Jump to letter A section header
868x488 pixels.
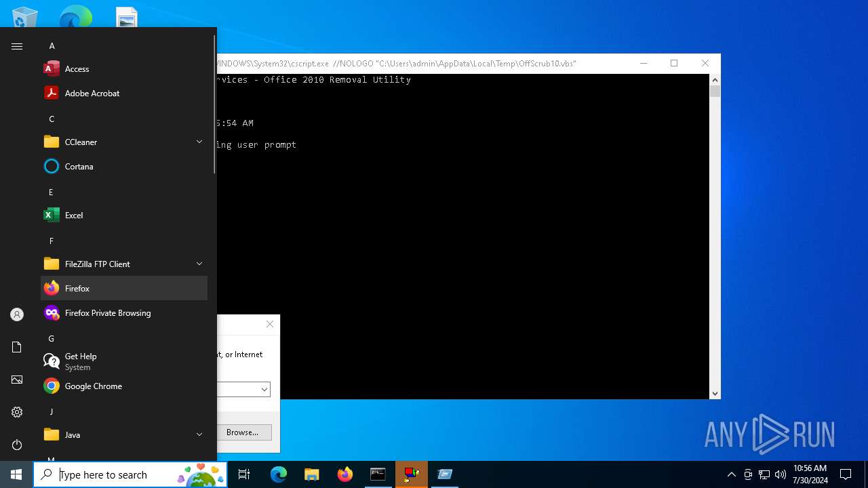[52, 45]
